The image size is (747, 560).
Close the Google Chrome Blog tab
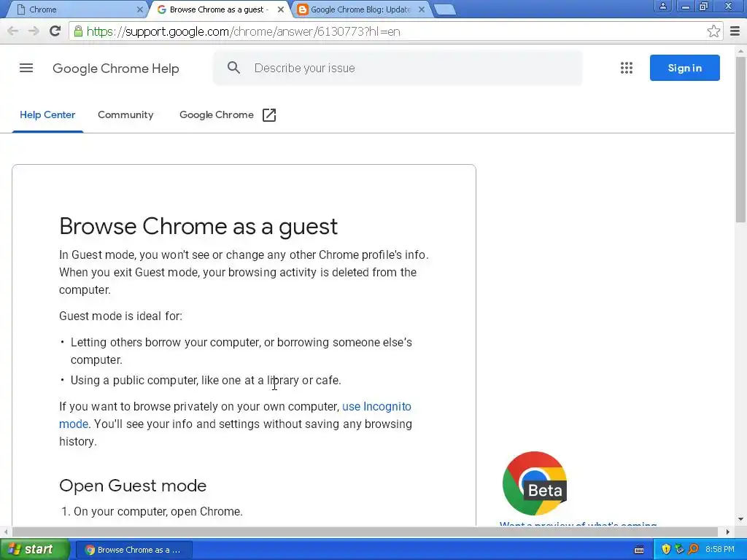[422, 9]
